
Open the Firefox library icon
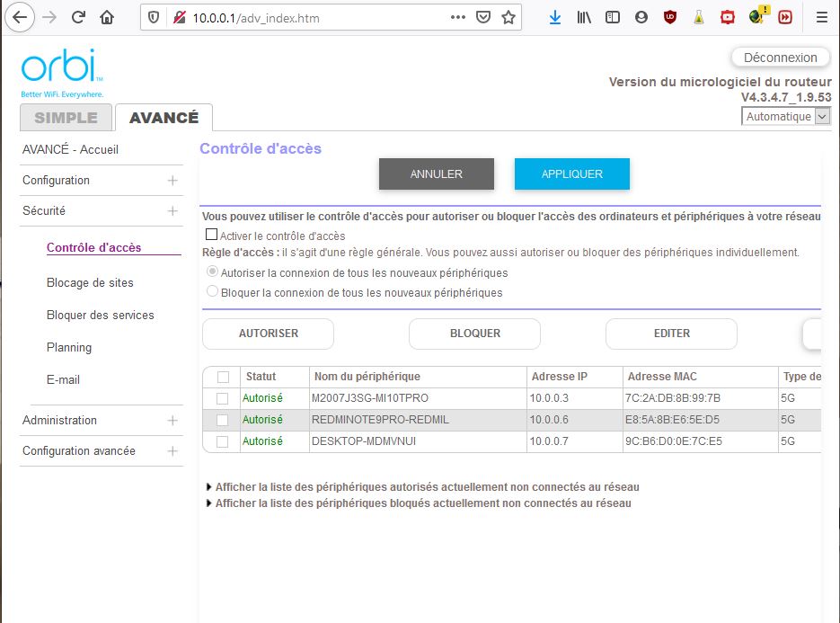click(x=584, y=17)
